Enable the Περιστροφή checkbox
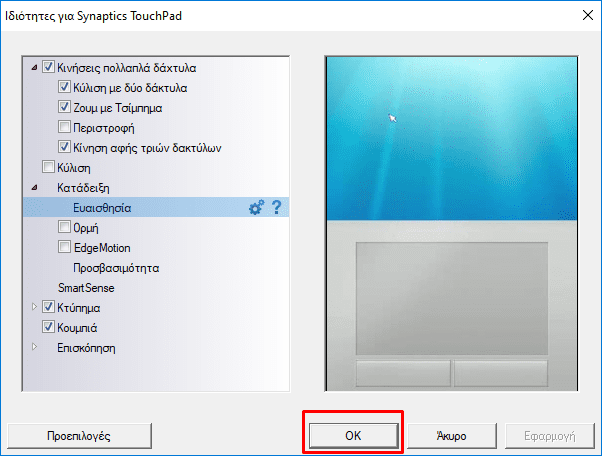 64,127
